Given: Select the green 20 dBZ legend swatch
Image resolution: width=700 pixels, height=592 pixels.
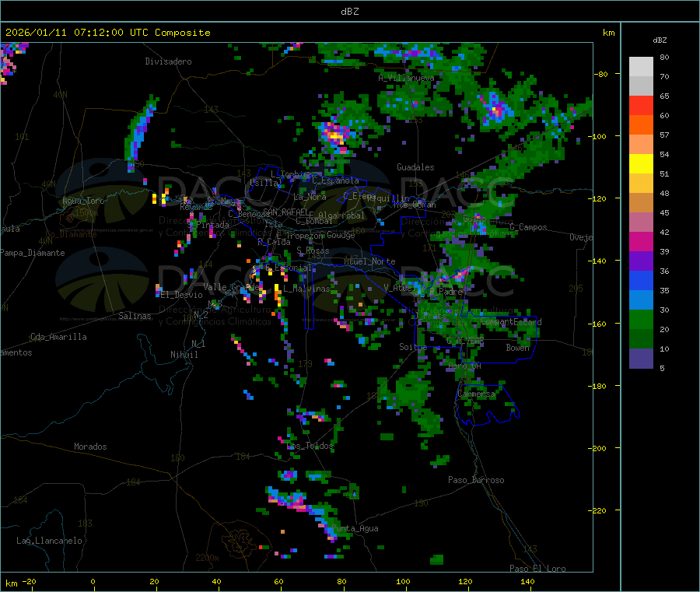Looking at the screenshot, I should [x=641, y=319].
